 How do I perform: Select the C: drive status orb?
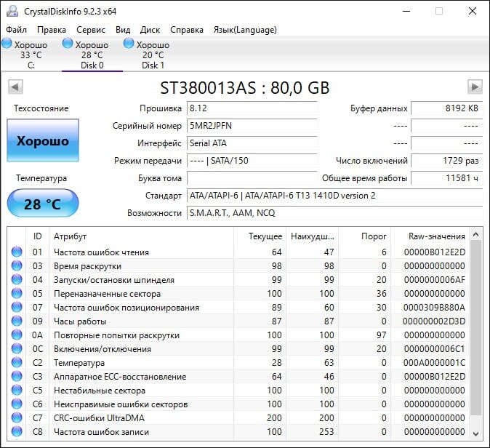[x=7, y=44]
